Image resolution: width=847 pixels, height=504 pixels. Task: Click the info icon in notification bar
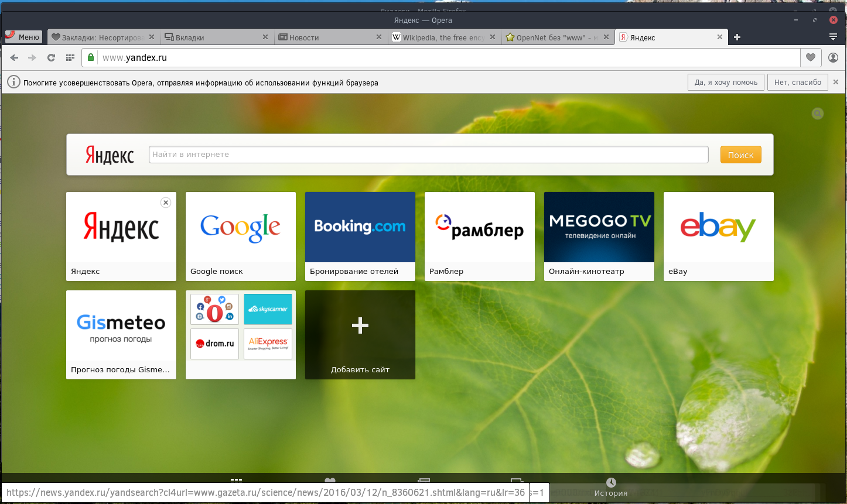tap(13, 83)
